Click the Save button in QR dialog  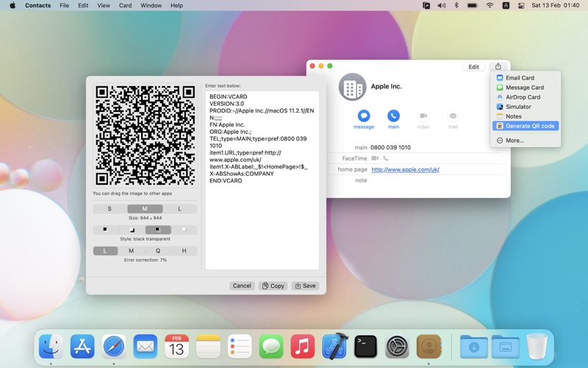point(305,286)
